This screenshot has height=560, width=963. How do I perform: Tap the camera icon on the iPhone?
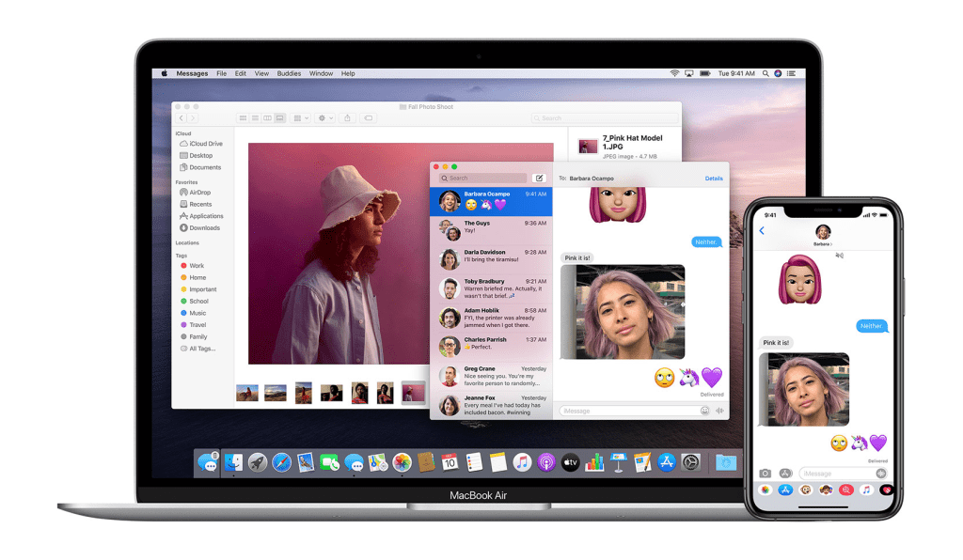coord(766,473)
